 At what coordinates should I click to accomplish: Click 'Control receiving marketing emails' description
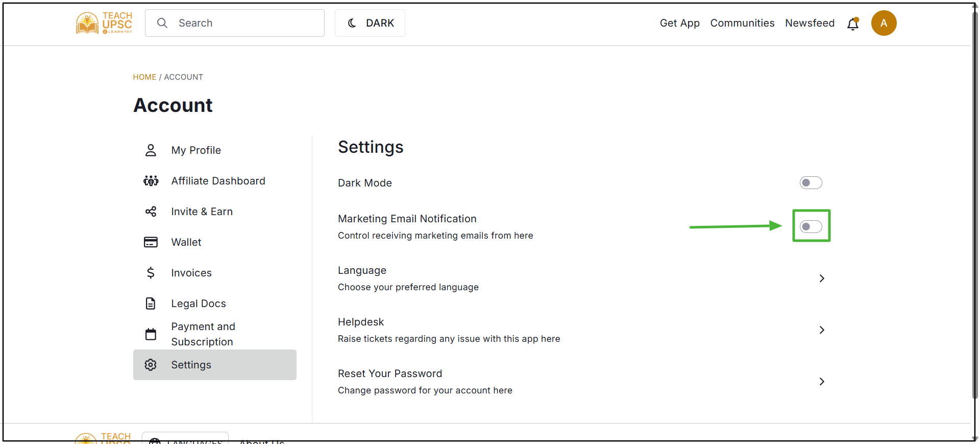[435, 236]
